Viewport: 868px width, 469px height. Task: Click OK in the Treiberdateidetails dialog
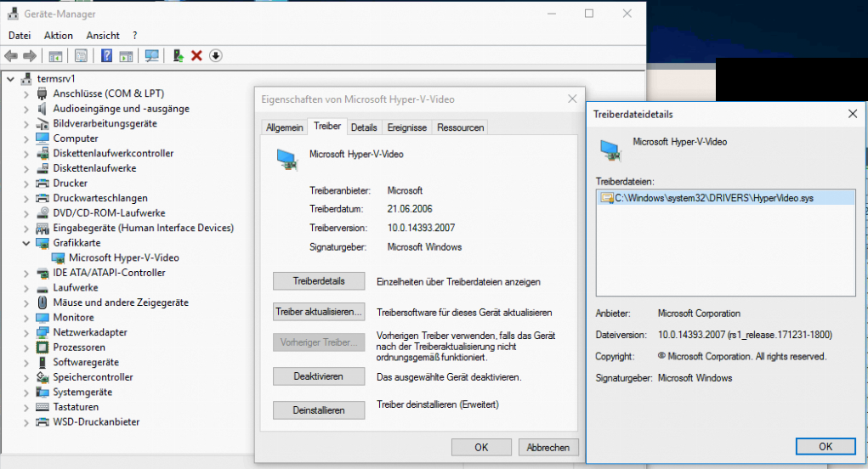coord(825,446)
